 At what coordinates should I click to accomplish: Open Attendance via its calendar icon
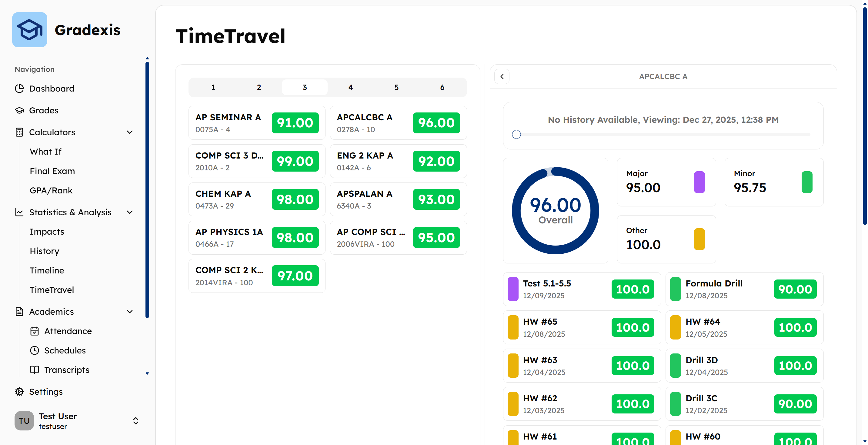point(34,331)
